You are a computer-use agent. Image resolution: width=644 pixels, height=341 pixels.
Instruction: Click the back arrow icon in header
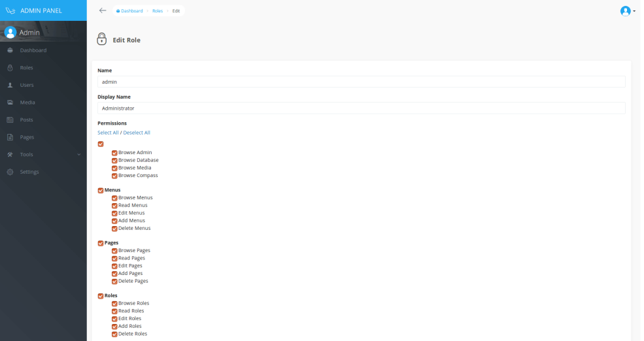pyautogui.click(x=103, y=10)
